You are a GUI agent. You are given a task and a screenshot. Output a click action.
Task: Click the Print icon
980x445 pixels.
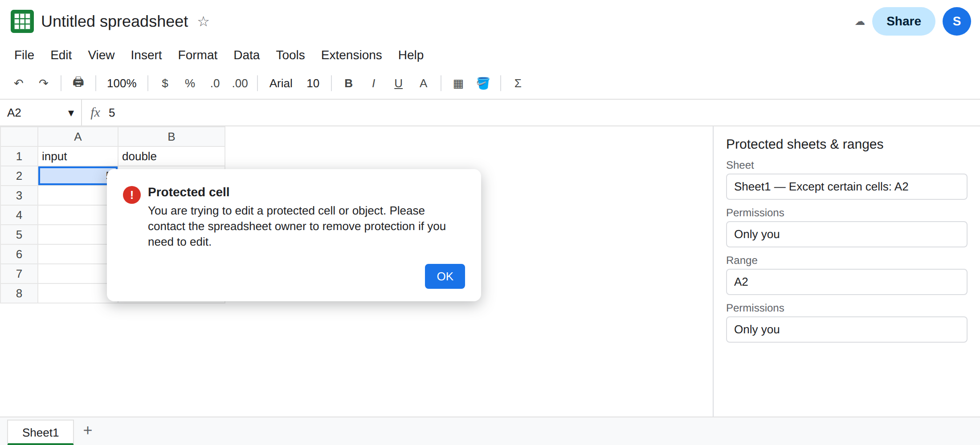coord(78,82)
